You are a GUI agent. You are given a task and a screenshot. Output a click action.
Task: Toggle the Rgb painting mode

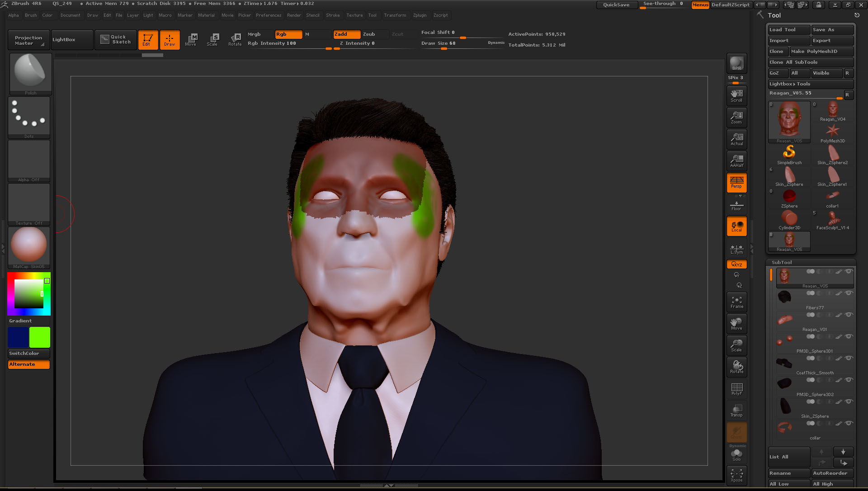coord(289,34)
